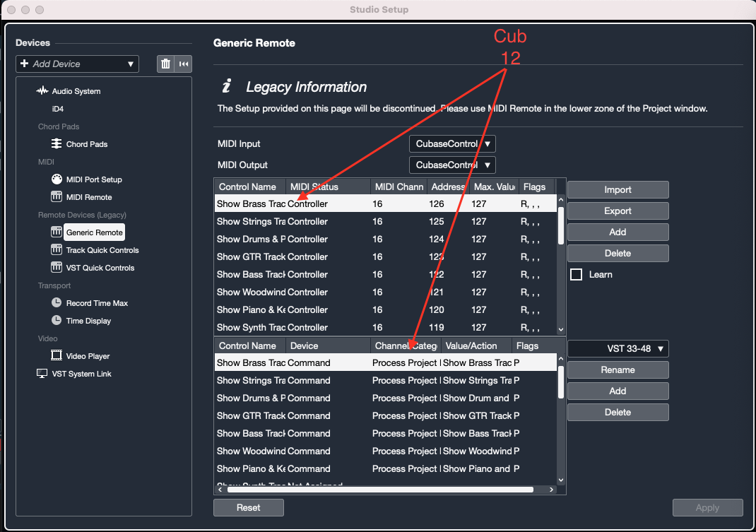Viewport: 756px width, 532px height.
Task: Click the lower table vertical scrollbar thumb
Action: 561,382
